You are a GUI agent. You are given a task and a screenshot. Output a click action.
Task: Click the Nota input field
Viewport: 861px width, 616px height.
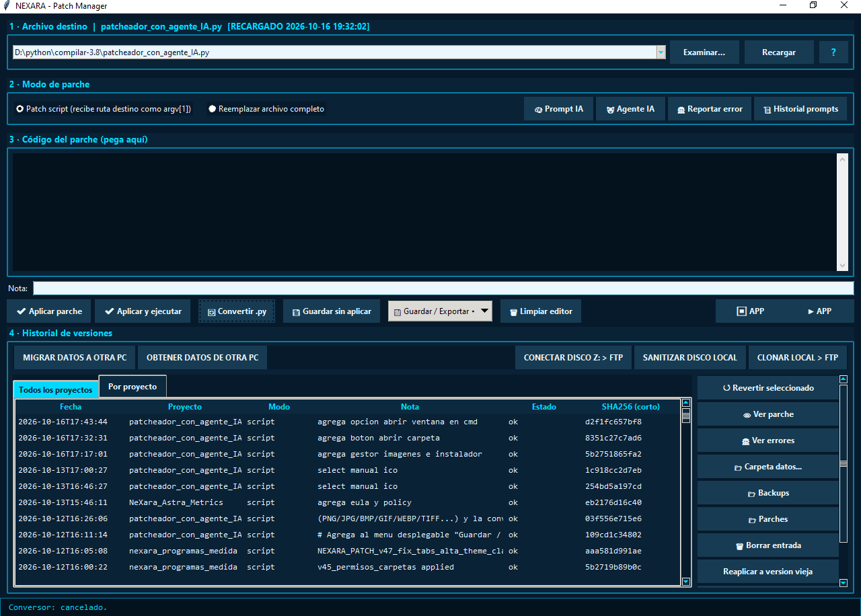click(x=443, y=288)
